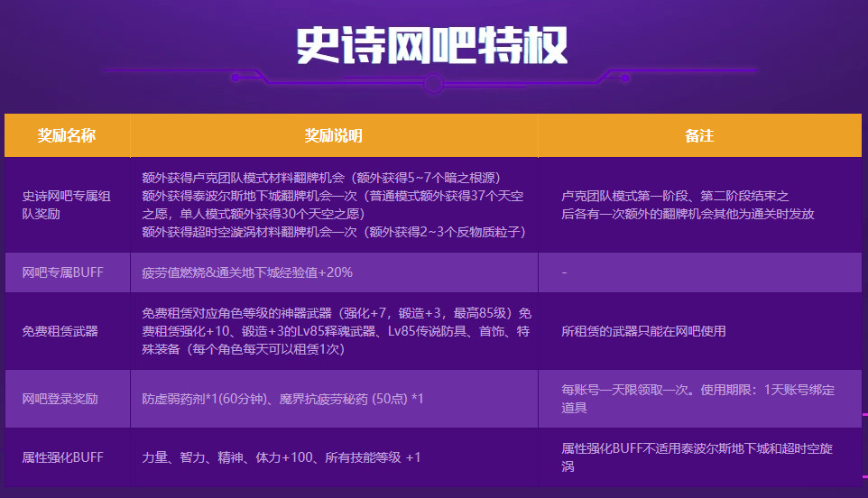Click the dash remark in 网吧专属BUFF row

pyautogui.click(x=564, y=272)
